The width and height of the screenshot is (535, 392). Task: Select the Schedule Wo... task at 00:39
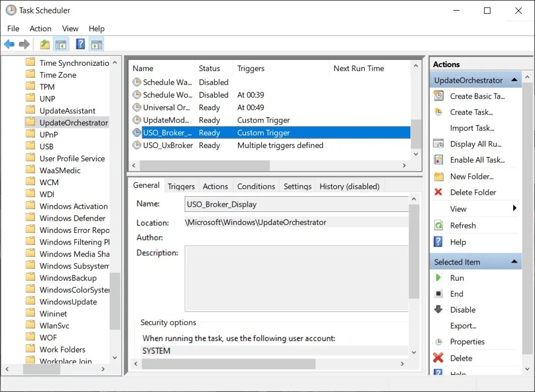271,95
